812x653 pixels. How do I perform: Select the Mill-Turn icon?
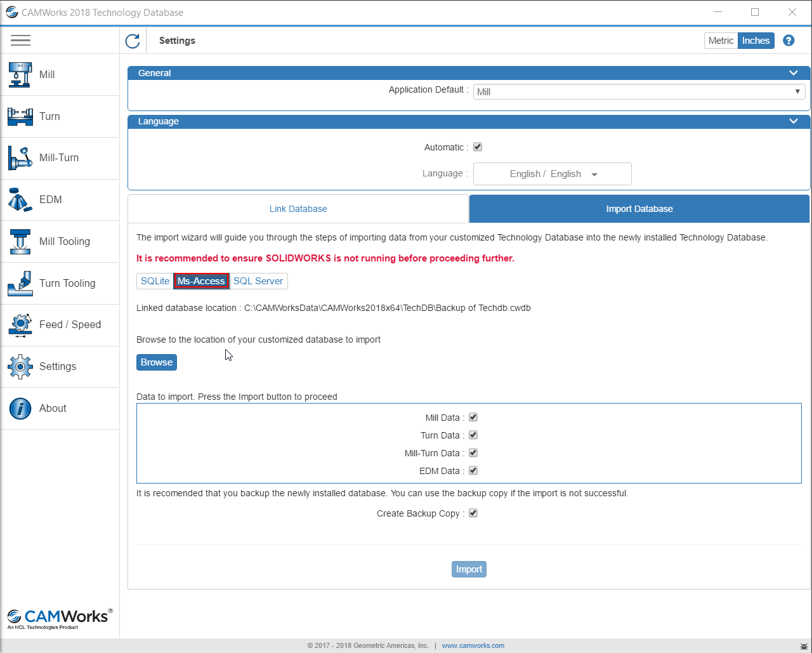point(20,158)
